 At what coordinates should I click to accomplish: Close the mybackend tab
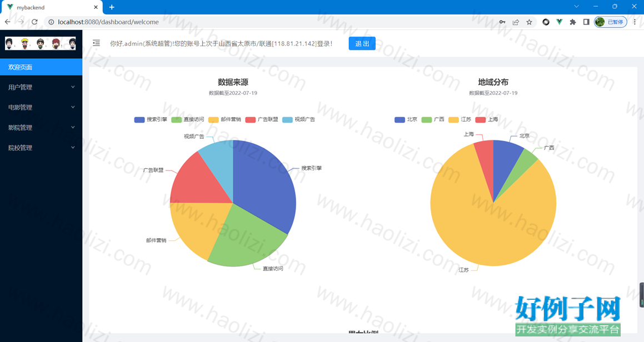click(96, 7)
